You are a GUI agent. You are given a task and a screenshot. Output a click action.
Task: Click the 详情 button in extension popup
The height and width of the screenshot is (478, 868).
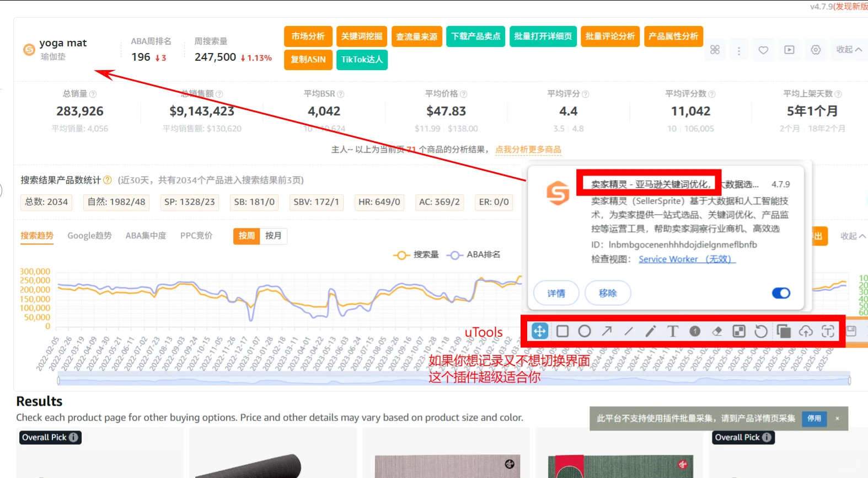point(556,293)
